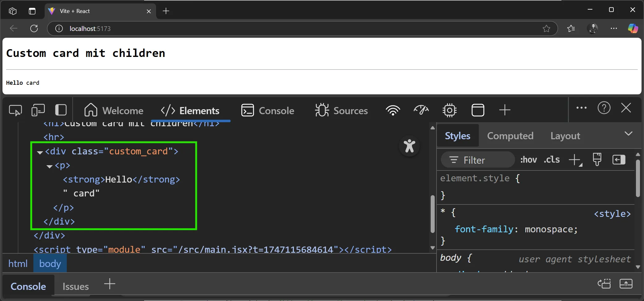This screenshot has width=644, height=301.
Task: Open the Copilot sidebar icon
Action: tap(633, 28)
